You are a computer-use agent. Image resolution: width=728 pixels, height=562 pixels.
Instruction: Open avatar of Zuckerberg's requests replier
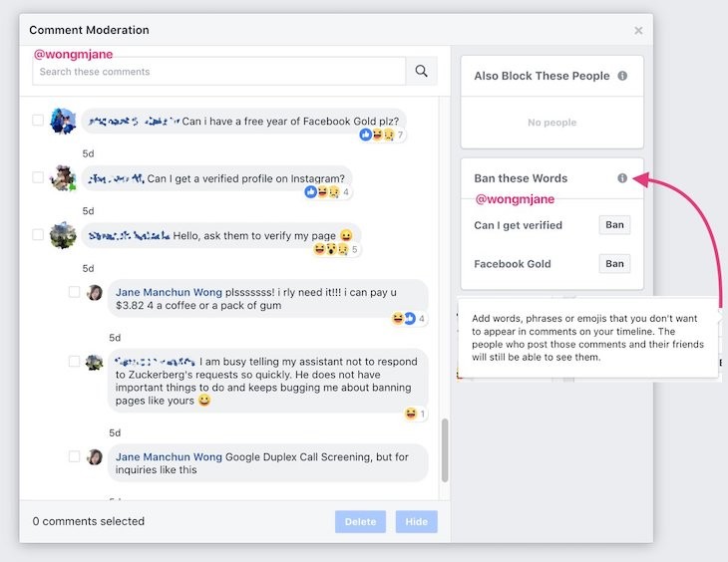[95, 362]
